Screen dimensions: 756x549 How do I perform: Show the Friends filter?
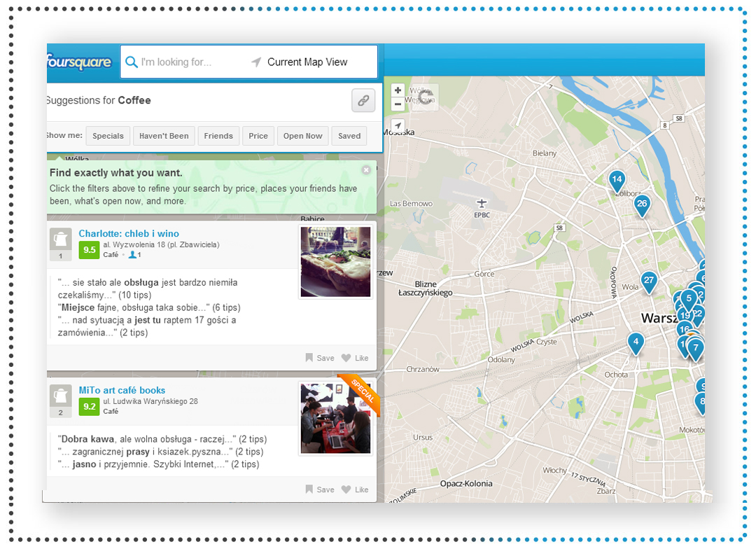point(218,136)
